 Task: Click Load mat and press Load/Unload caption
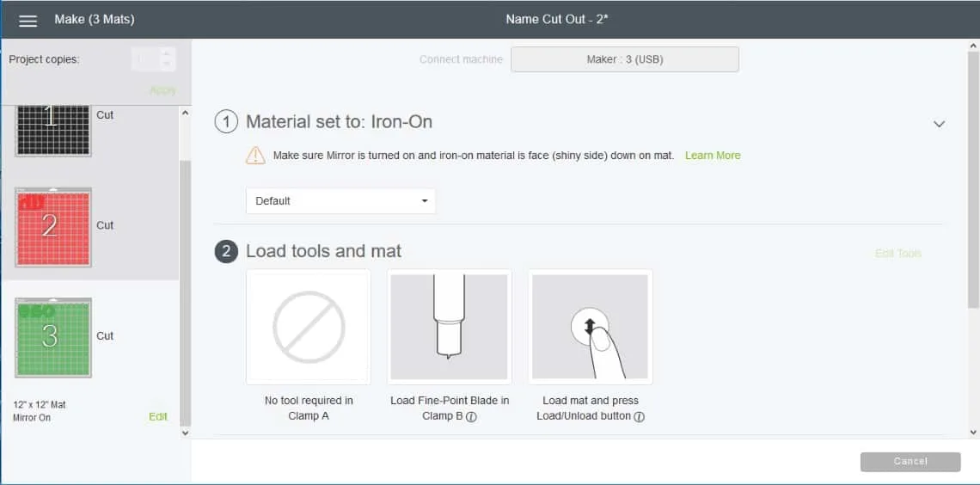coord(590,408)
